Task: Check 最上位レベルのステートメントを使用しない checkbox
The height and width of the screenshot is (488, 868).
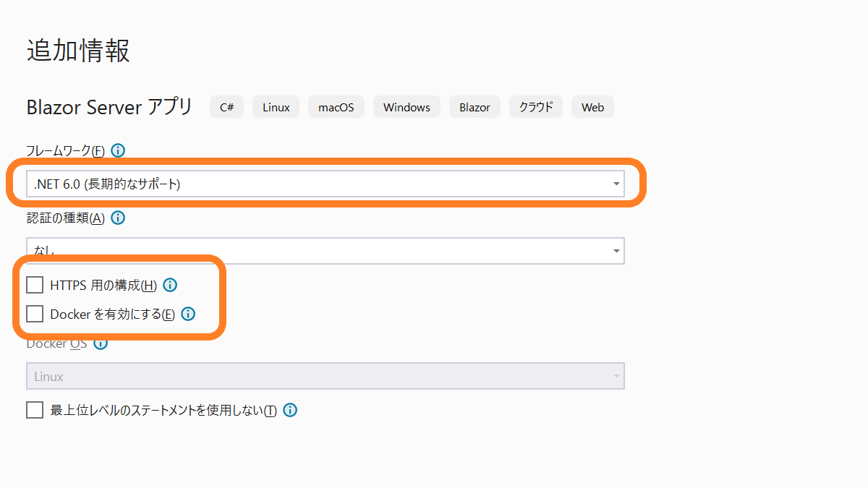Action: click(35, 410)
